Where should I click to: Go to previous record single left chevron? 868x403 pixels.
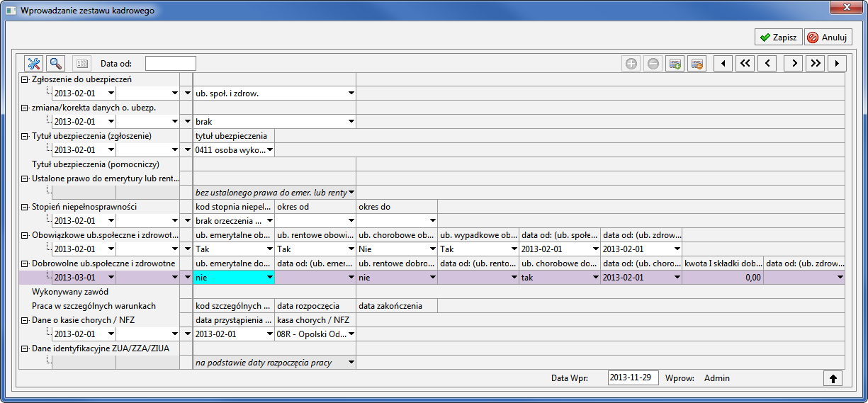point(767,64)
